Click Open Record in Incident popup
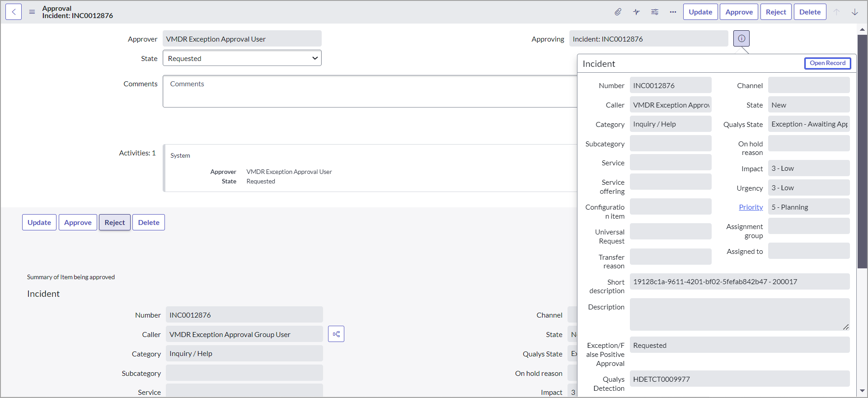The image size is (868, 398). pos(827,63)
